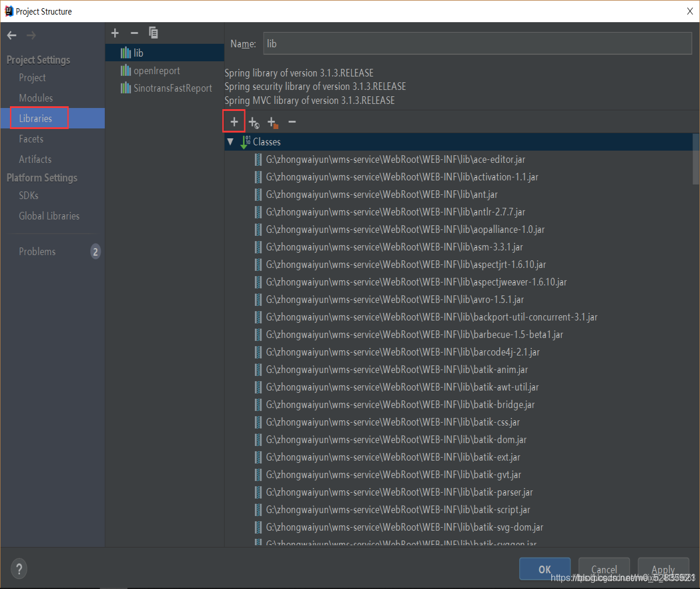Click the Classes node sort icon
This screenshot has height=589, width=700.
(246, 142)
